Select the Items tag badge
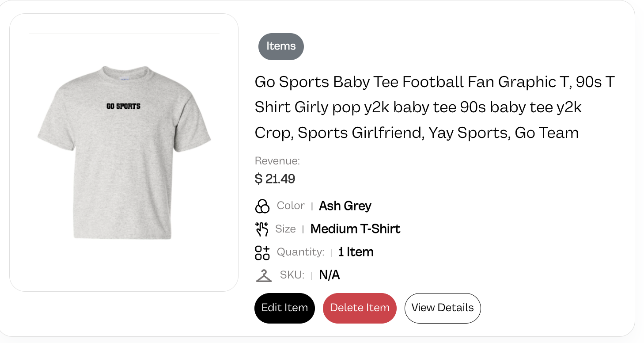Screen dimensions: 644x343 (281, 46)
